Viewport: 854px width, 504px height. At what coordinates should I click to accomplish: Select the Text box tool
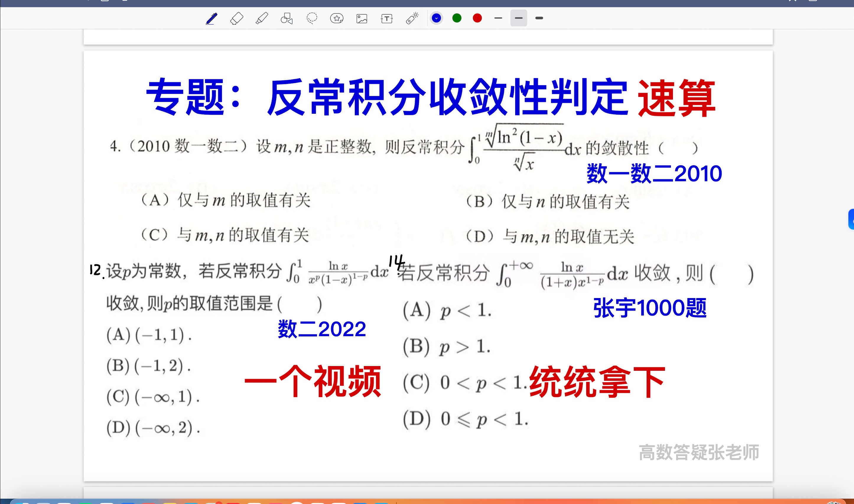point(387,18)
